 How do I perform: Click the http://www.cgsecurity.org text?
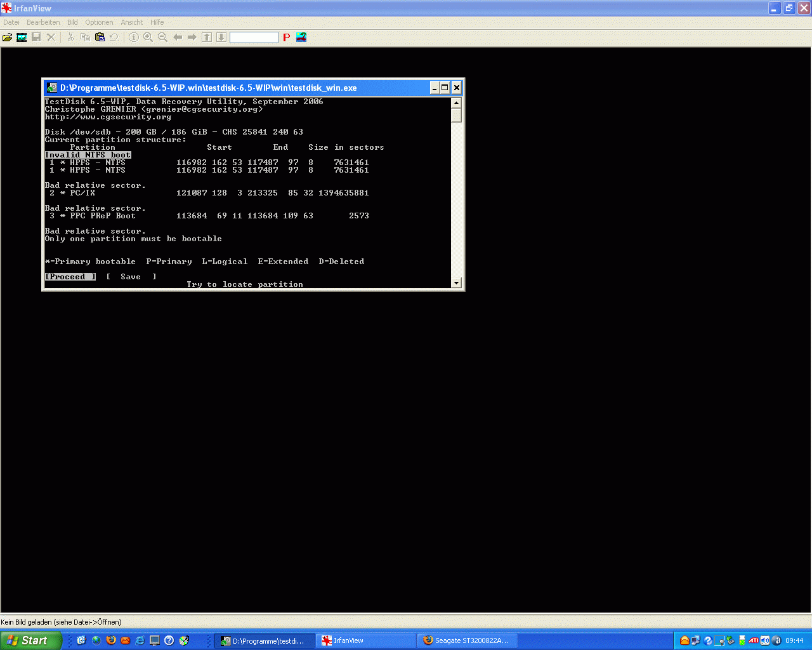click(x=108, y=117)
